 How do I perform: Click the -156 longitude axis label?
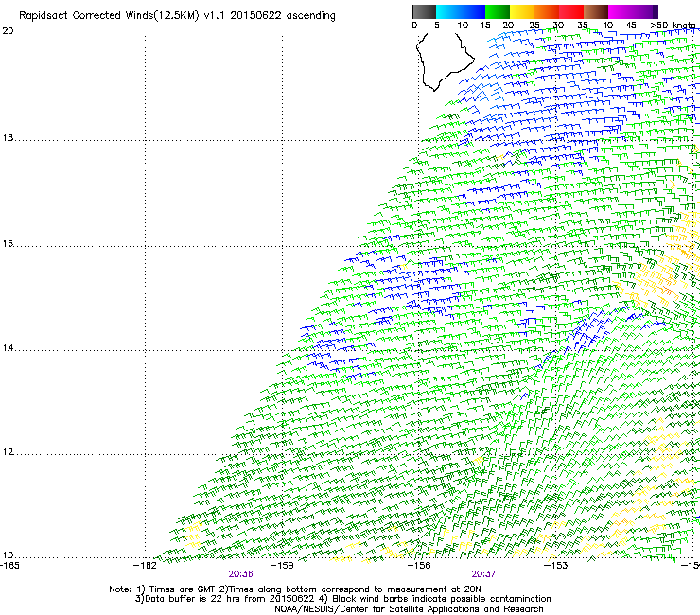419,566
